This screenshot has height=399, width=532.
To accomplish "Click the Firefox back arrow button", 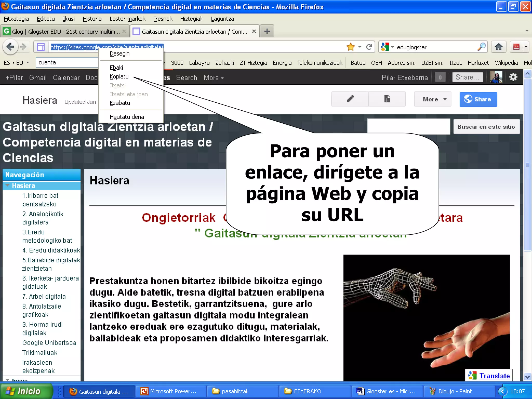I will coord(10,47).
